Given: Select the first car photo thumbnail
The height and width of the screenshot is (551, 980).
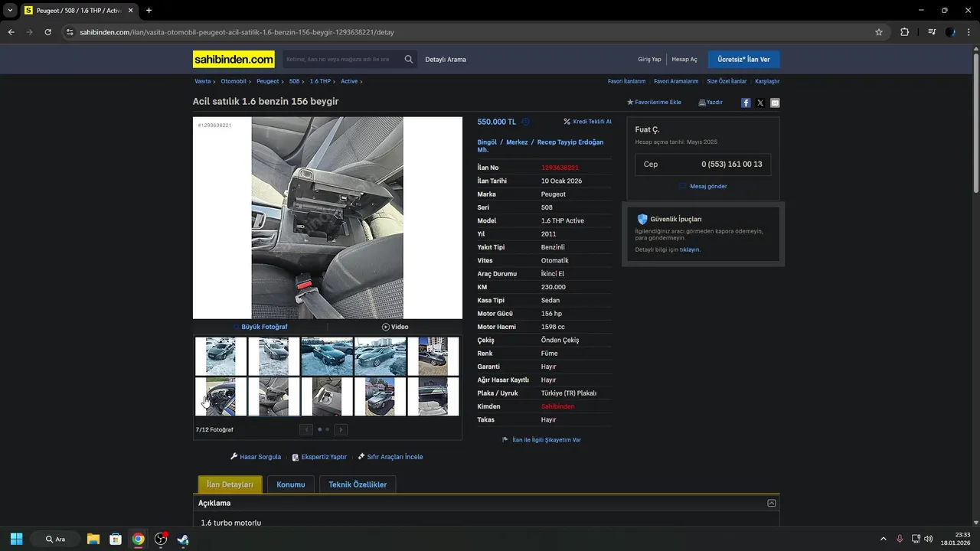Looking at the screenshot, I should click(220, 357).
